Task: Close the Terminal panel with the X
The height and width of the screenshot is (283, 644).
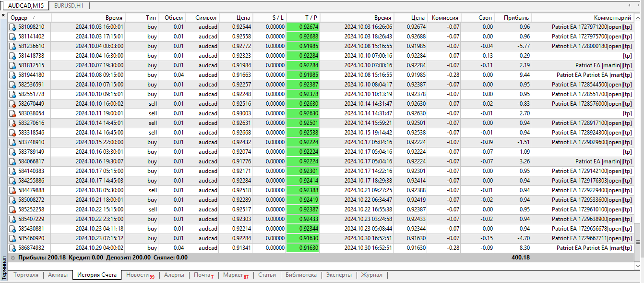Action: (4, 16)
